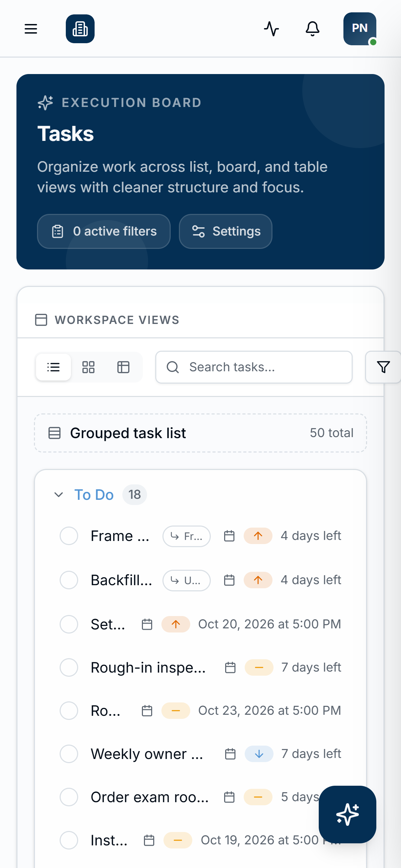This screenshot has width=401, height=868.
Task: Mark the Backfill task complete
Action: (x=69, y=580)
